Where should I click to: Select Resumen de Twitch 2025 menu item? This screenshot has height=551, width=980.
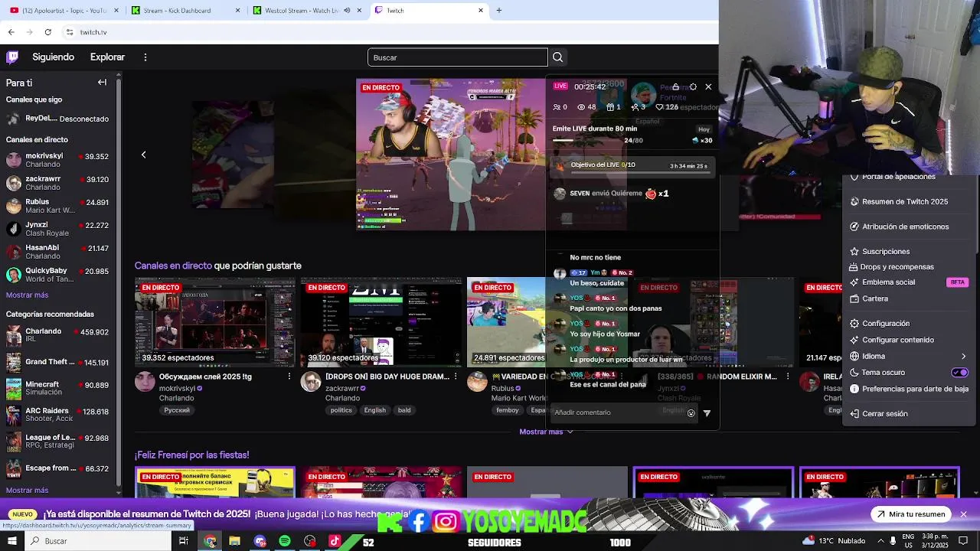click(x=908, y=201)
